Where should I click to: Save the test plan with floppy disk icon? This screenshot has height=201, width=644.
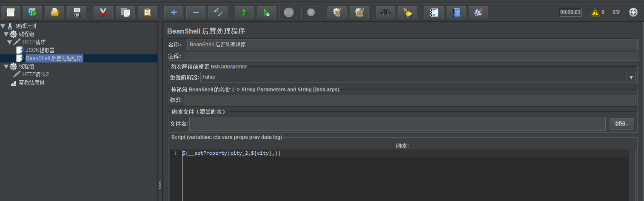tap(77, 12)
